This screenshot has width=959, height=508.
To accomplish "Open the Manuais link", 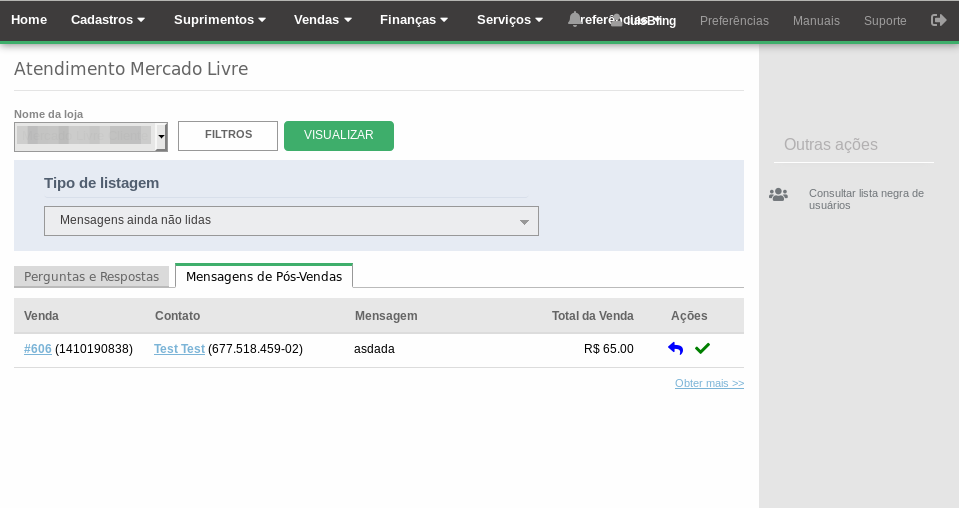I will 816,21.
